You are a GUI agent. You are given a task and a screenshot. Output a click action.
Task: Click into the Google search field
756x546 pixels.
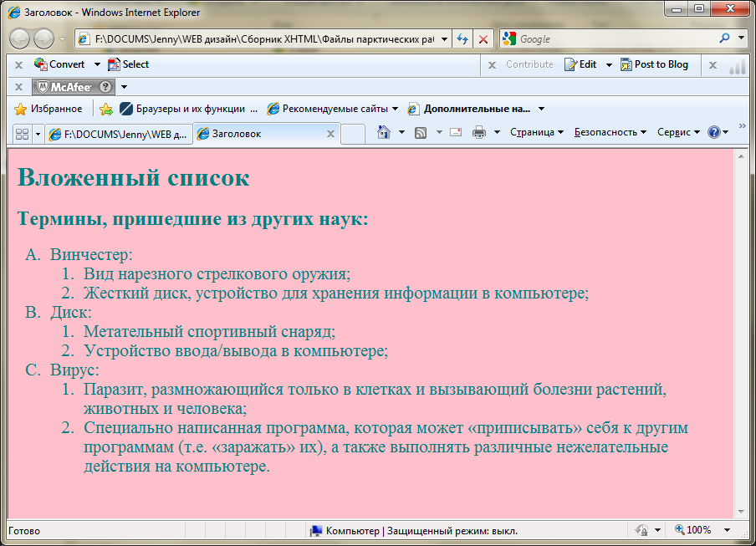615,39
